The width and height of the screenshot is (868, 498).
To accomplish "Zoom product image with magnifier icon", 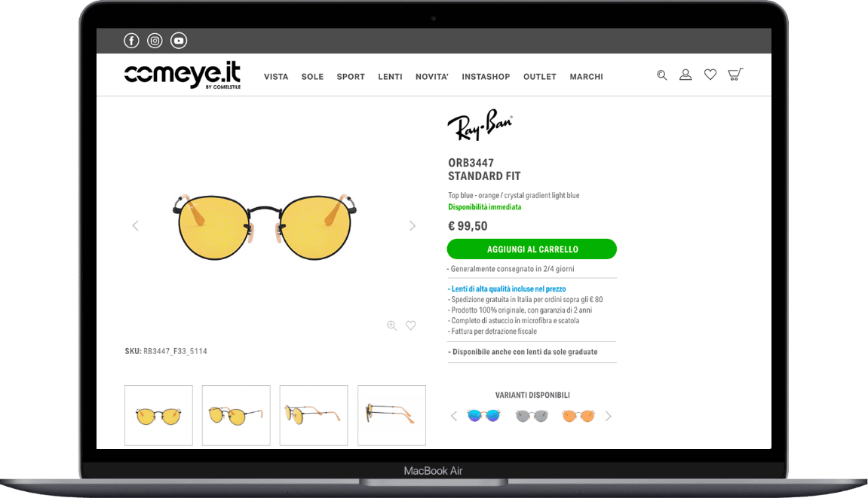I will point(392,325).
